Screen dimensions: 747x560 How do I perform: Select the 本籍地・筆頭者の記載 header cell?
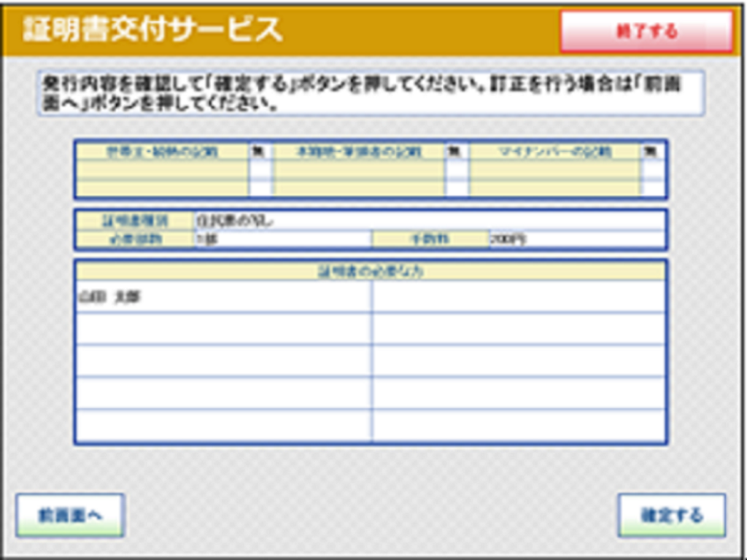point(359,152)
